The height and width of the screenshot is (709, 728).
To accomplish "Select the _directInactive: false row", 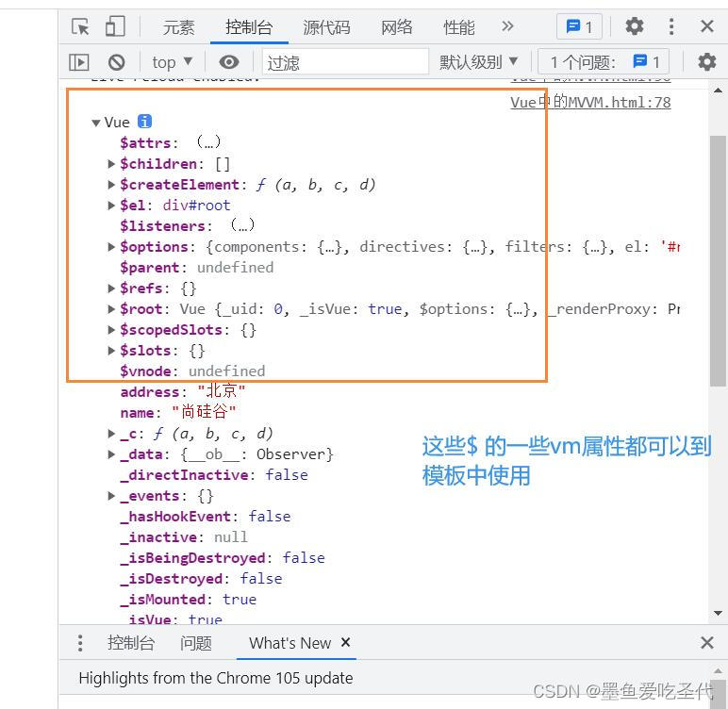I will pyautogui.click(x=214, y=474).
